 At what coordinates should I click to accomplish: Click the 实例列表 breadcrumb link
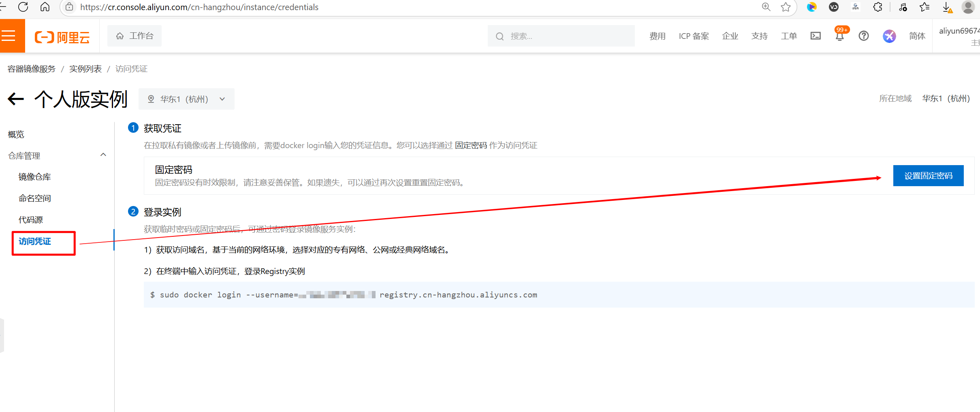click(x=85, y=69)
